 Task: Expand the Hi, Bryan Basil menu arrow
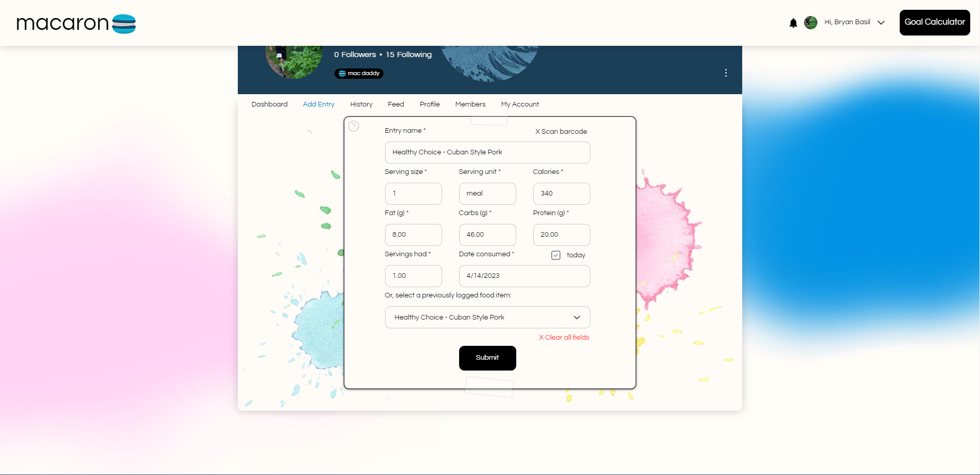[881, 23]
